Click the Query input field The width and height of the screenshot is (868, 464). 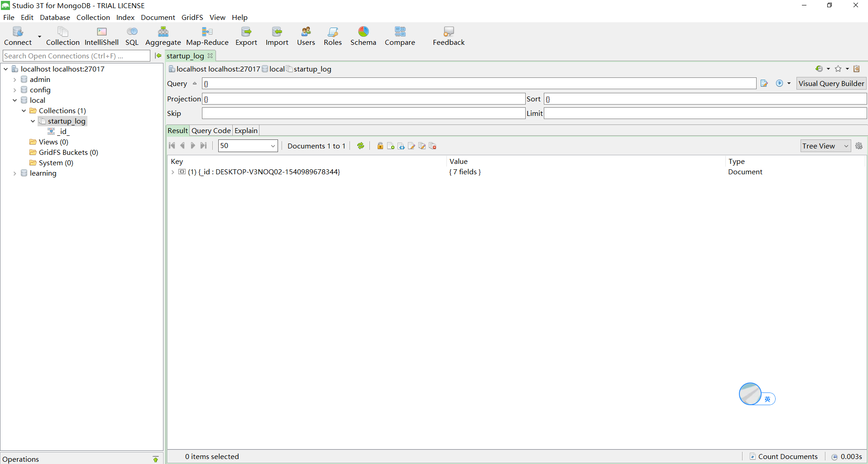[479, 83]
